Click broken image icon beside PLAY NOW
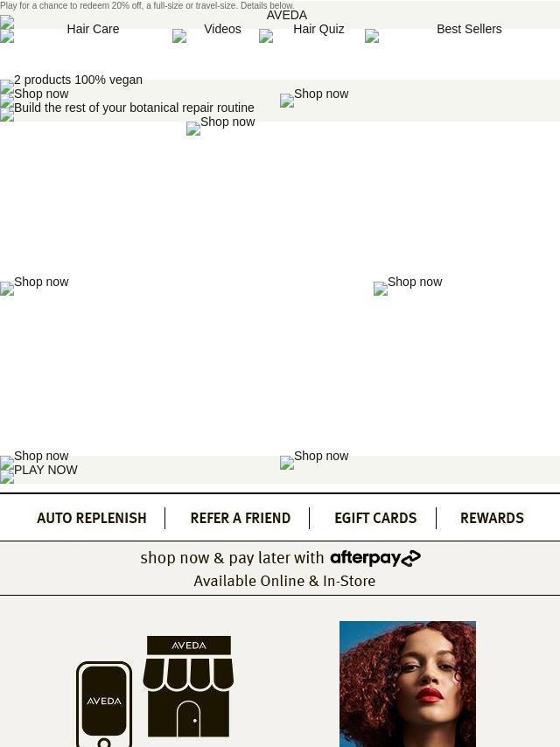This screenshot has width=560, height=747. [x=7, y=477]
